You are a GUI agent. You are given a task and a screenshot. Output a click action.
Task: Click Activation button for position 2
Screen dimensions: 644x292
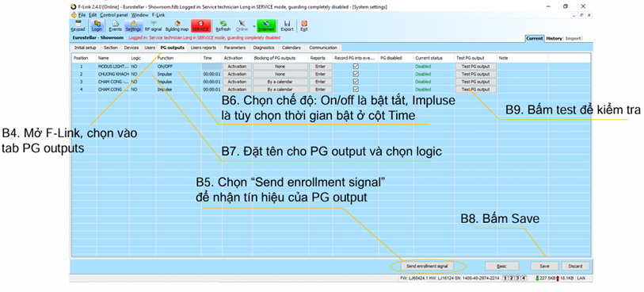click(237, 74)
